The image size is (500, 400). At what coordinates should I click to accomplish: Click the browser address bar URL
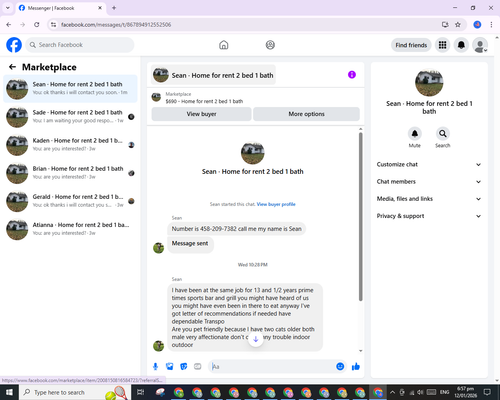point(116,25)
